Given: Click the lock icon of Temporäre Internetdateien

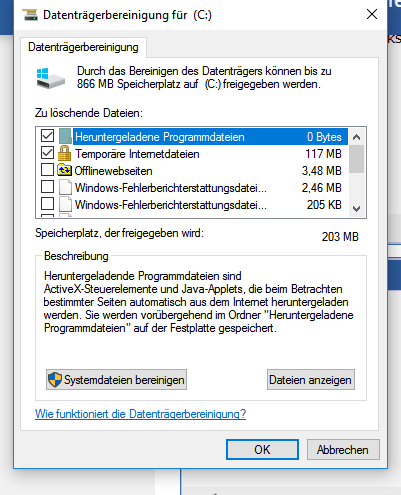Looking at the screenshot, I should [x=64, y=153].
